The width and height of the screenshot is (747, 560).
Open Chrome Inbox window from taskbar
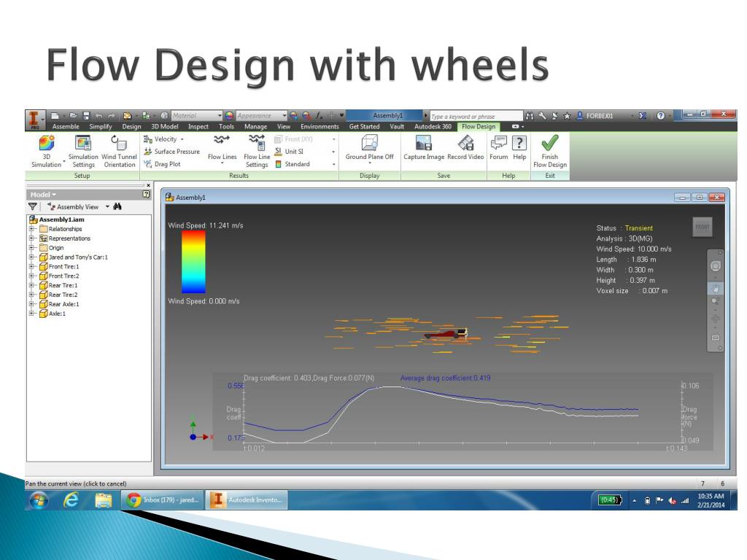163,500
